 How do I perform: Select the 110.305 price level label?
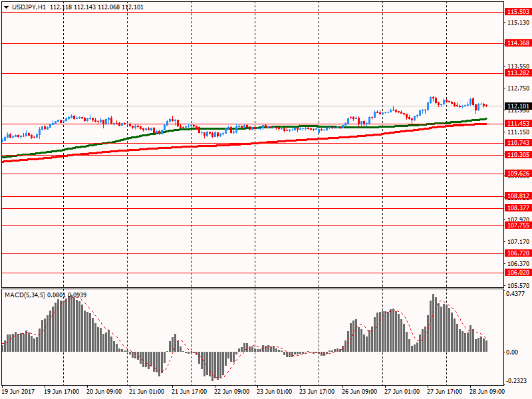point(518,155)
